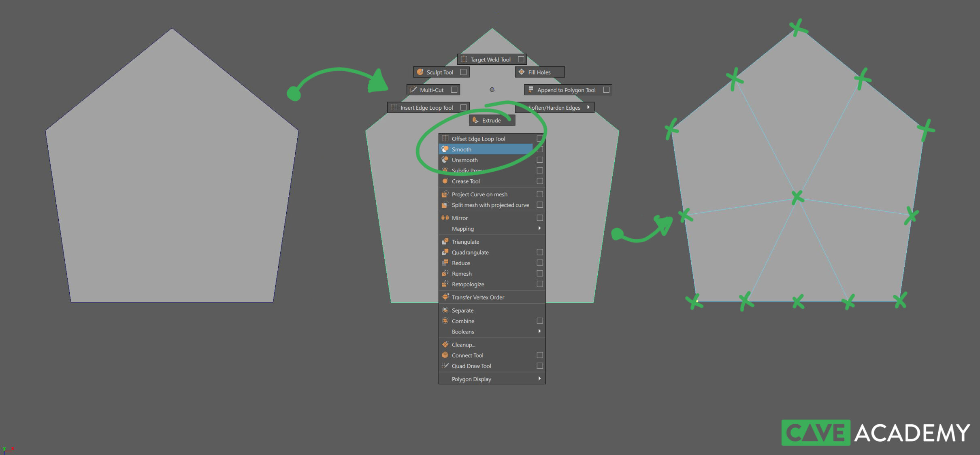Image resolution: width=980 pixels, height=455 pixels.
Task: Click the Crease Tool icon
Action: tap(445, 181)
